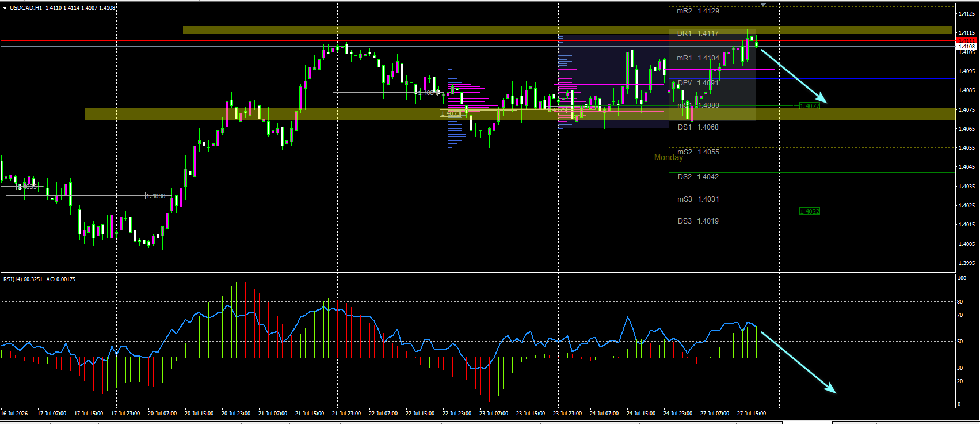Click 50 on the indicator scale
Viewport: 980px width, 424px height.
[960, 342]
